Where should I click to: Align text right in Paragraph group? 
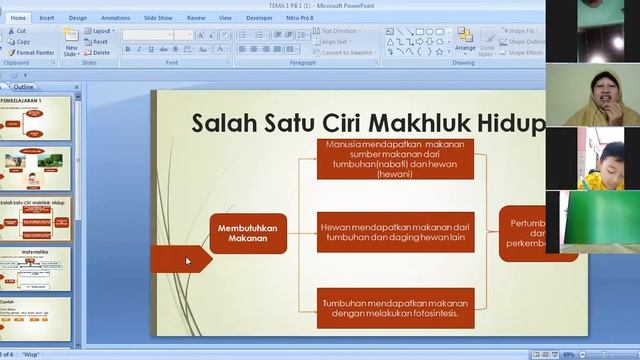[266, 49]
